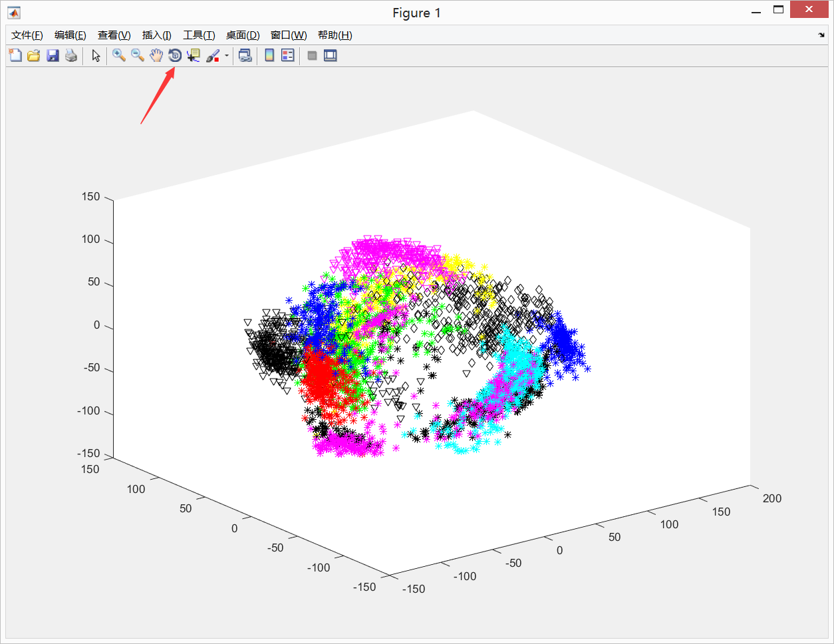Toggle the Insert Colorbar button
This screenshot has height=644, width=834.
pos(269,56)
